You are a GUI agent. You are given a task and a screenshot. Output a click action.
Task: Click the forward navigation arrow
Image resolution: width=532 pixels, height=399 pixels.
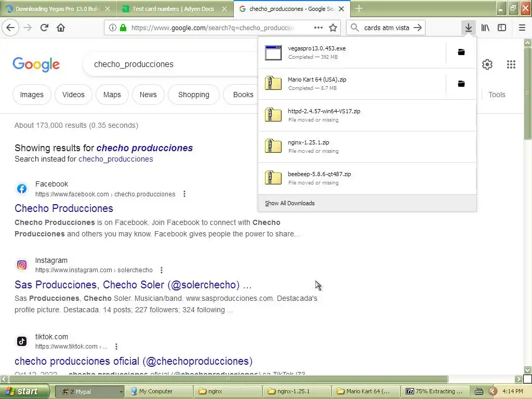click(x=28, y=28)
